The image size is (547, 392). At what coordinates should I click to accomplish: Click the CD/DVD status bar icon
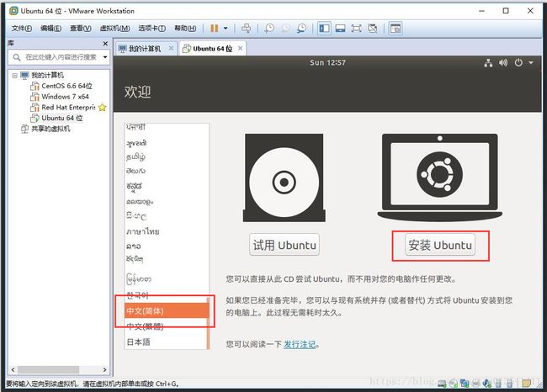point(453,384)
